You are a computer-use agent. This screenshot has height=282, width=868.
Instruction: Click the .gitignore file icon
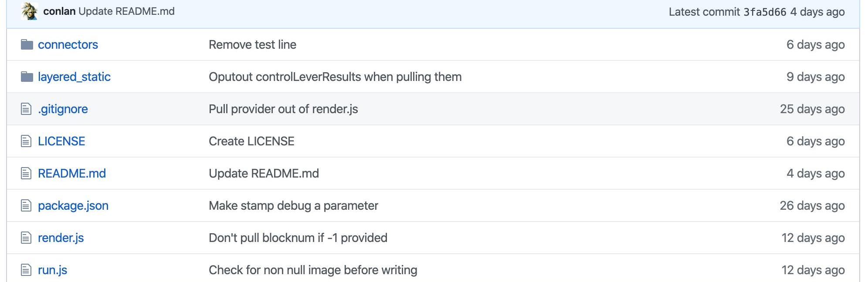pos(26,109)
